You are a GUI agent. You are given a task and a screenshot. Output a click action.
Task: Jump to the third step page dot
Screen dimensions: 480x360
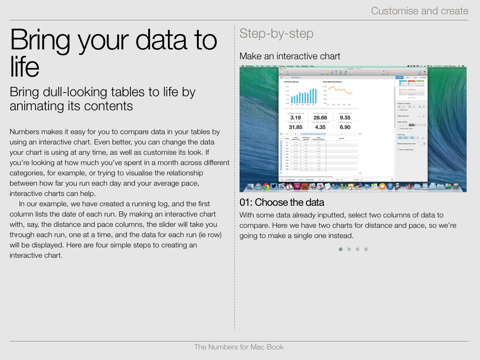pos(357,249)
